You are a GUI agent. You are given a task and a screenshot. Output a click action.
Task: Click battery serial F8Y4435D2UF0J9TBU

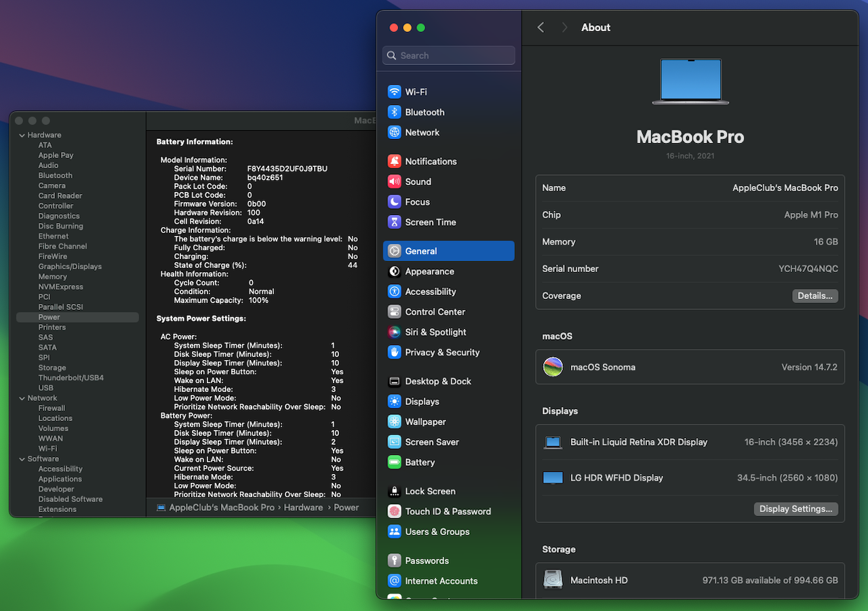pyautogui.click(x=288, y=169)
